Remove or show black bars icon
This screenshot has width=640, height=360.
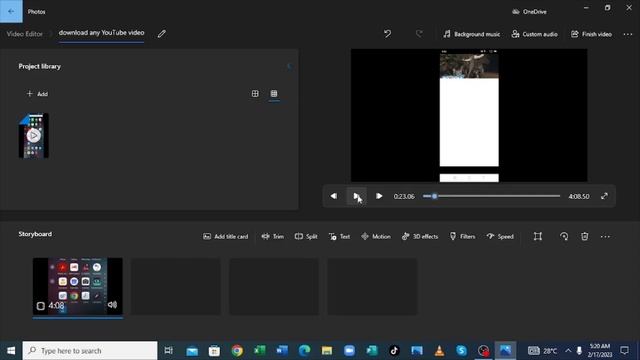(x=538, y=237)
